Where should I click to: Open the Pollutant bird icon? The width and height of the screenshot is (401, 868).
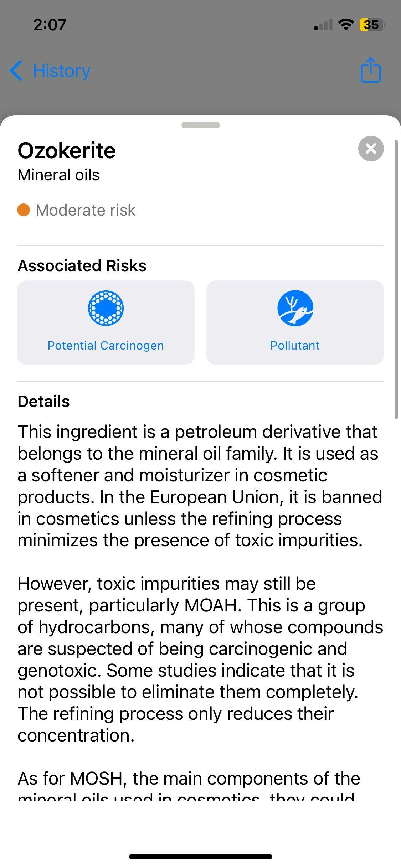295,308
